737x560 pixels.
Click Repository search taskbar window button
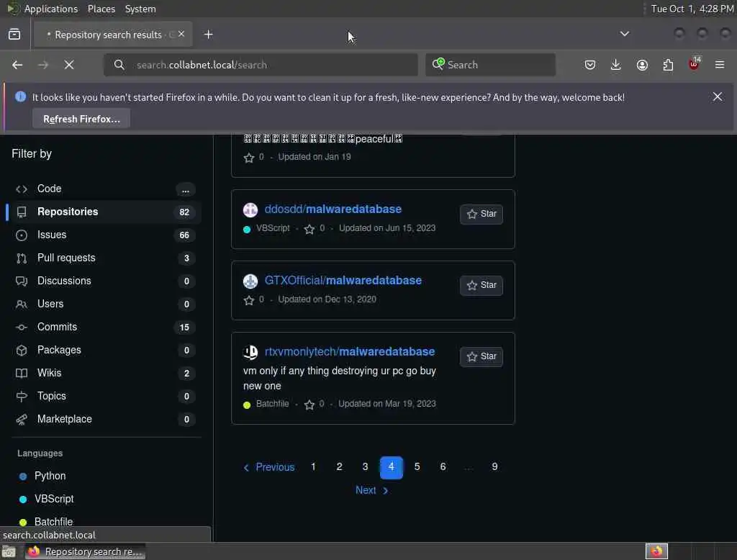[x=85, y=551]
